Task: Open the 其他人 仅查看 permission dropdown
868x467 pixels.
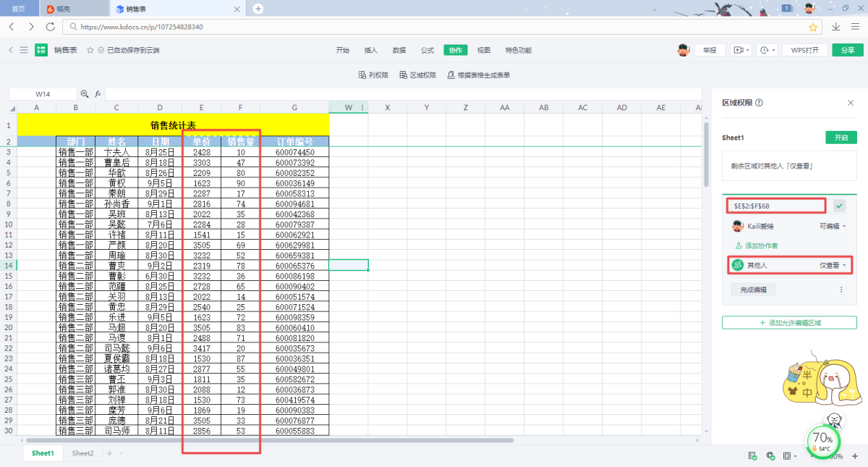Action: click(x=833, y=266)
